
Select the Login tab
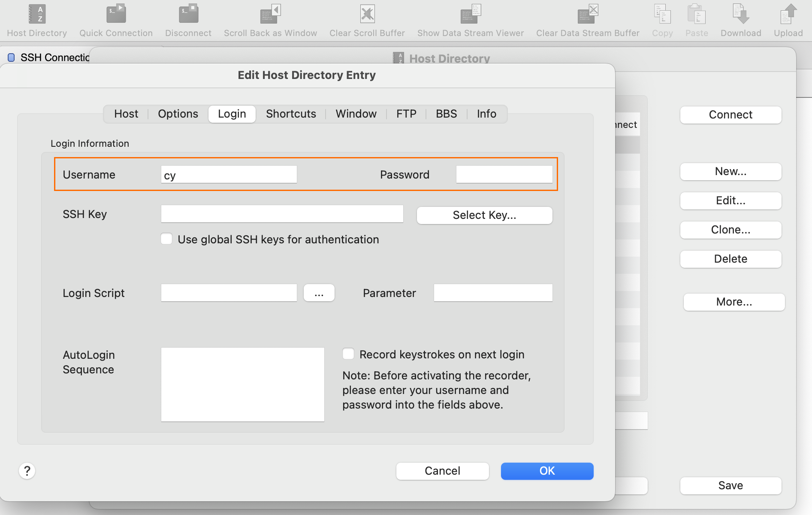[x=232, y=114]
